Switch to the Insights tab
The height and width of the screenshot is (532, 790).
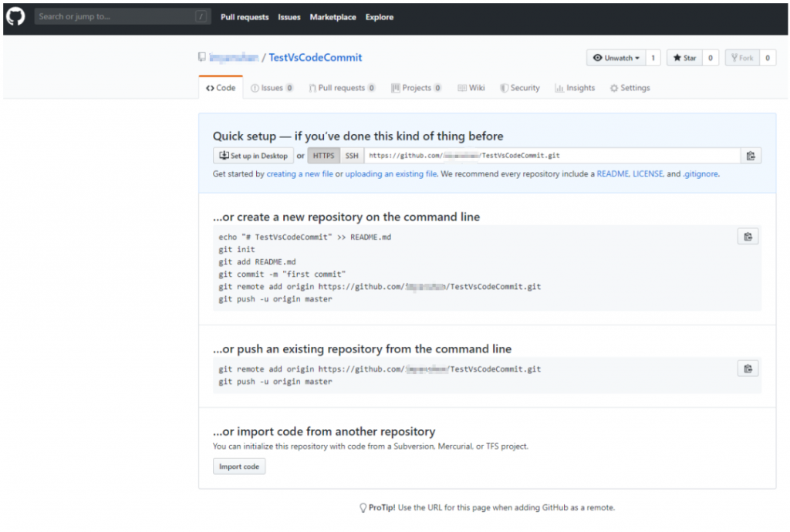(x=575, y=88)
